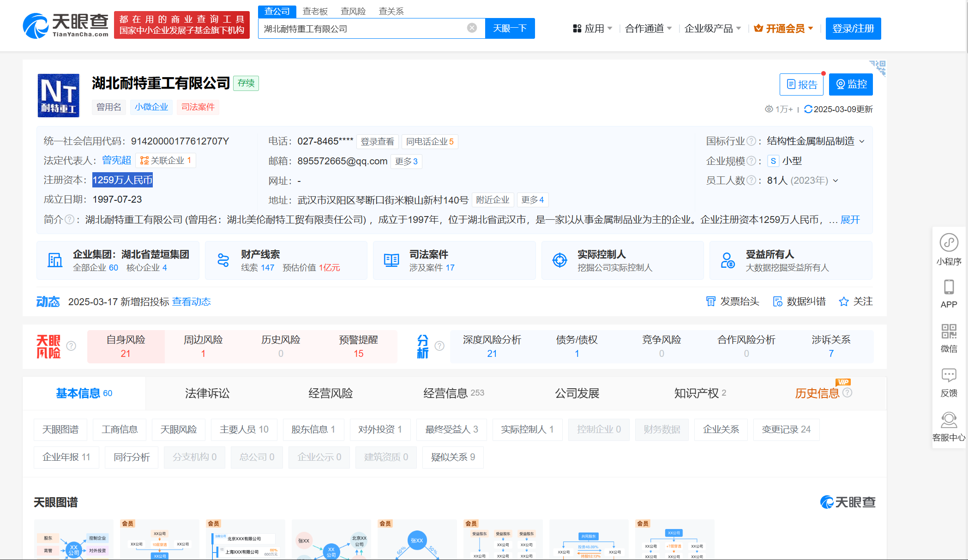
Task: Click the 同电话企业 5 badge
Action: 430,142
